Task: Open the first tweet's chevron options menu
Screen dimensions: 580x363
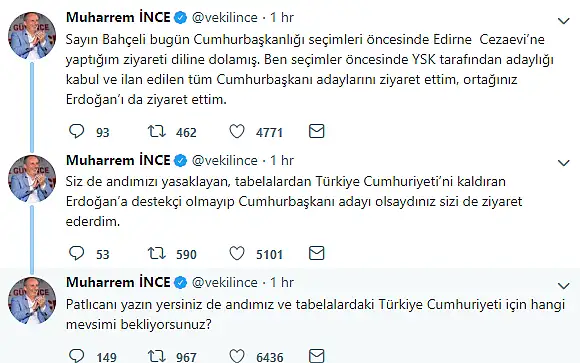Action: point(563,21)
